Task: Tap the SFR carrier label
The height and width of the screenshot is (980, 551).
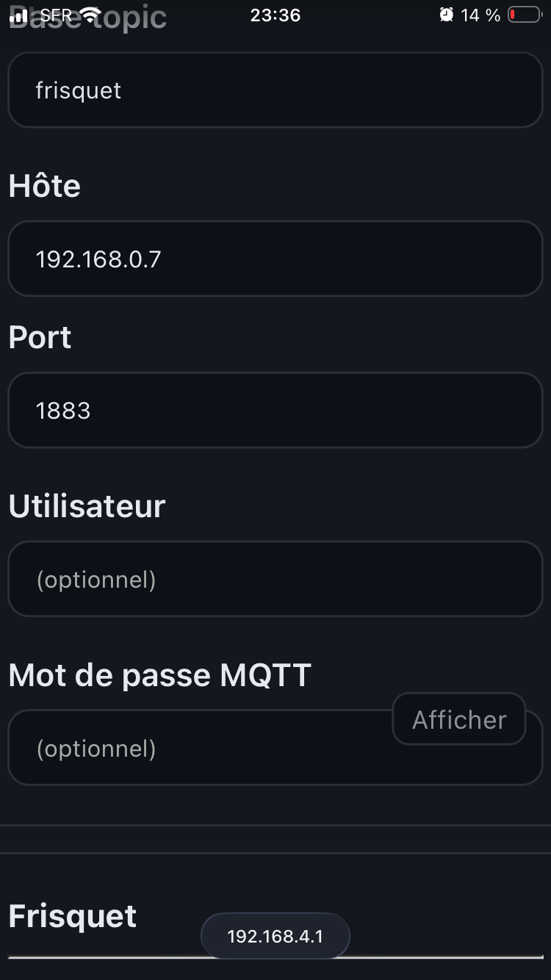Action: point(56,15)
